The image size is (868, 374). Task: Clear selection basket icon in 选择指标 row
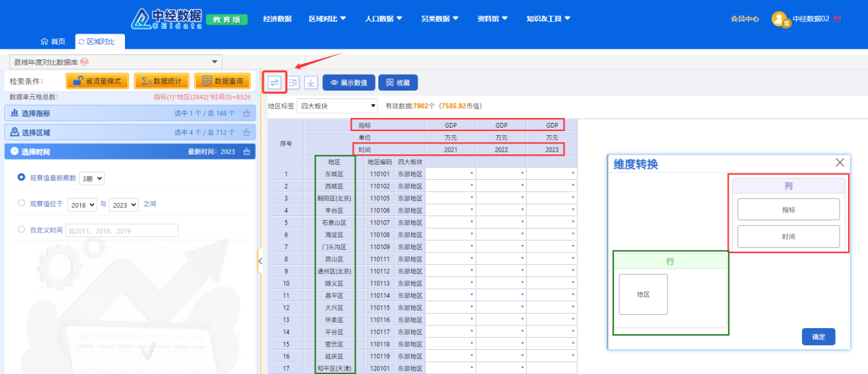(x=247, y=113)
